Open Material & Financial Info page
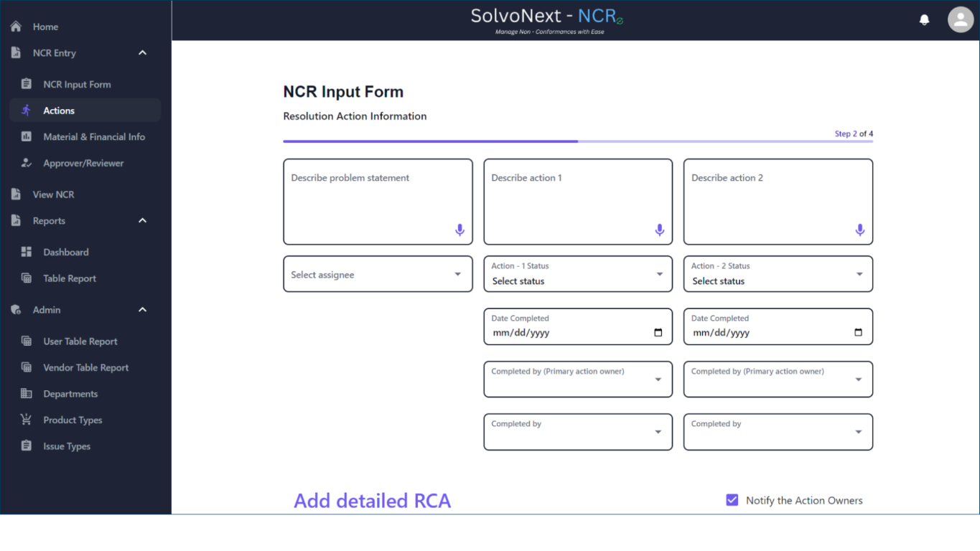Image resolution: width=980 pixels, height=551 pixels. click(93, 137)
